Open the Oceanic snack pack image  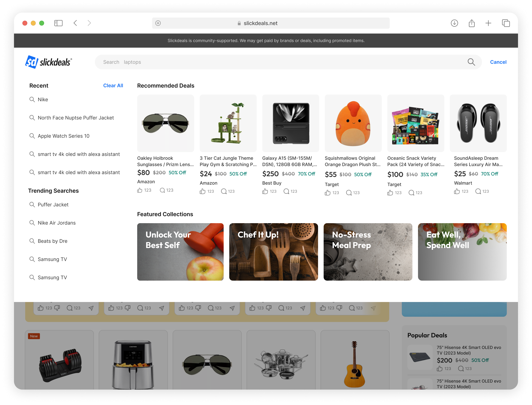(x=415, y=123)
